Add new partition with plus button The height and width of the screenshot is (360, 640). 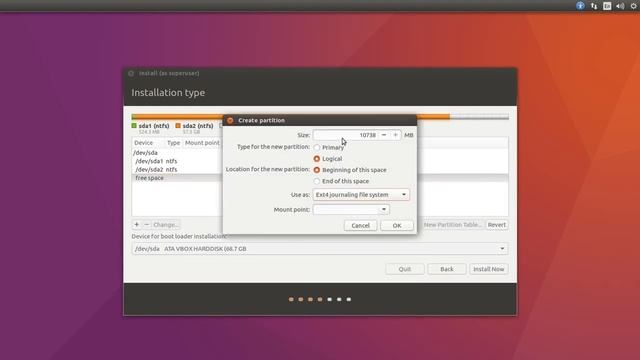[137, 224]
